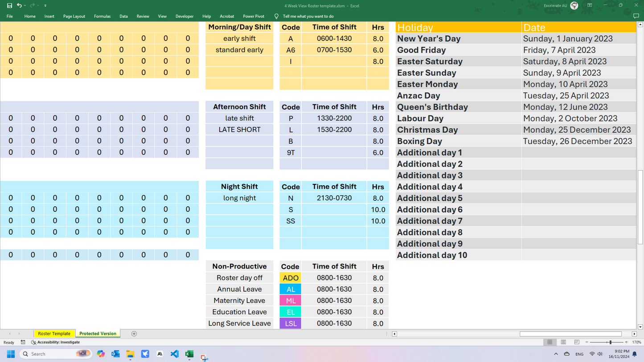This screenshot has width=644, height=362.
Task: Open the comments pane icon
Action: point(636,16)
